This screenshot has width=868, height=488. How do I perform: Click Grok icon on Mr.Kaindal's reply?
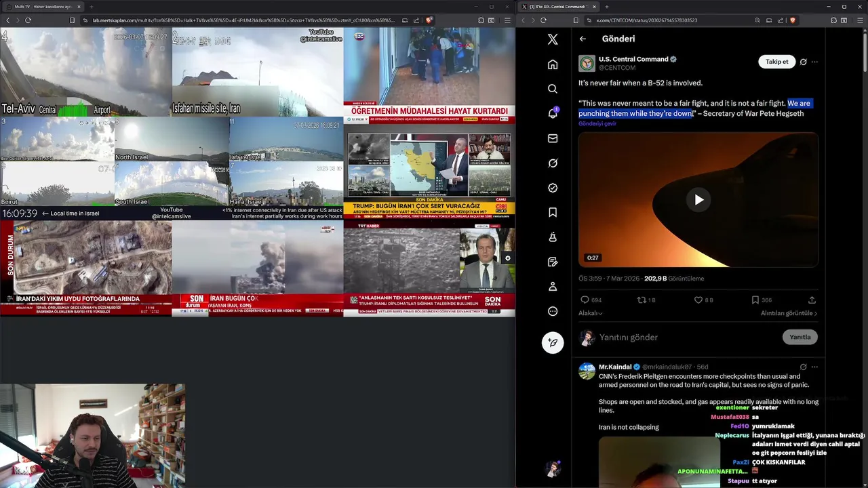coord(803,367)
